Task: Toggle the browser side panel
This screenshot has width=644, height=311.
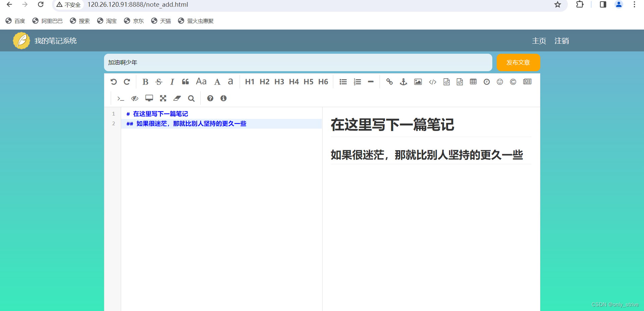Action: click(603, 5)
